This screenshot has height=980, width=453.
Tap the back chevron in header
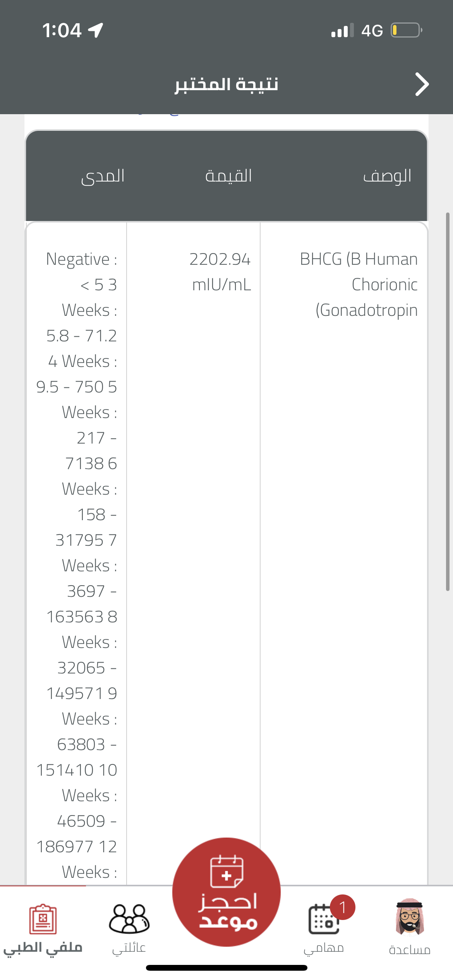422,84
